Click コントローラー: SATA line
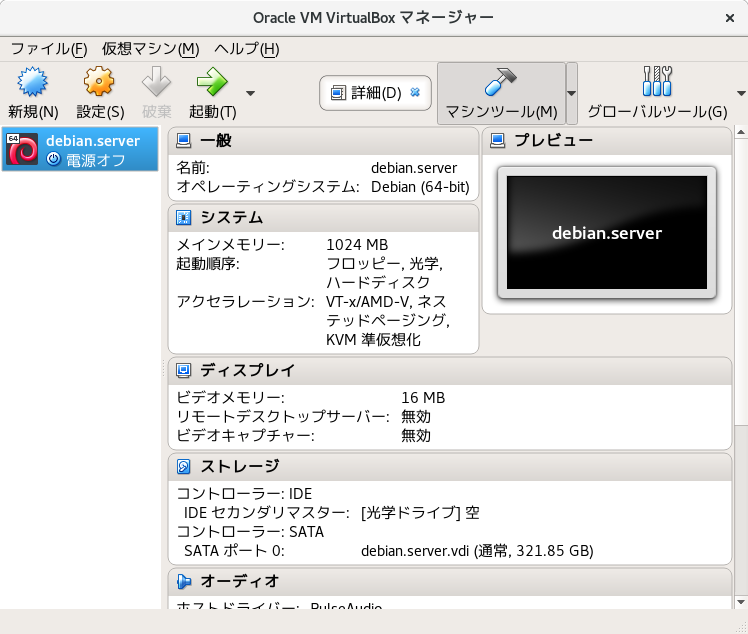 click(x=250, y=532)
